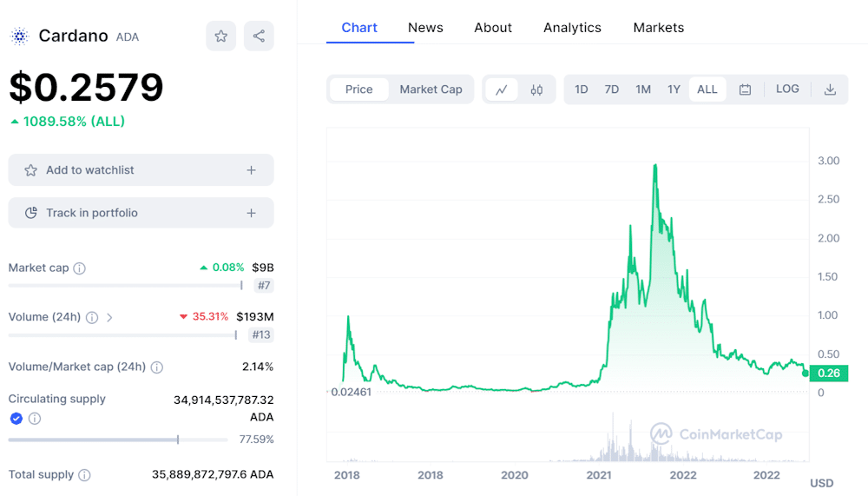
Task: Switch to line chart view icon
Action: 502,89
